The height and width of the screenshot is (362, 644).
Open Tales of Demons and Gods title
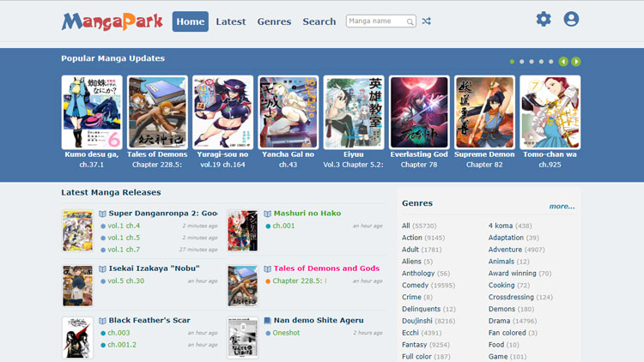[326, 268]
